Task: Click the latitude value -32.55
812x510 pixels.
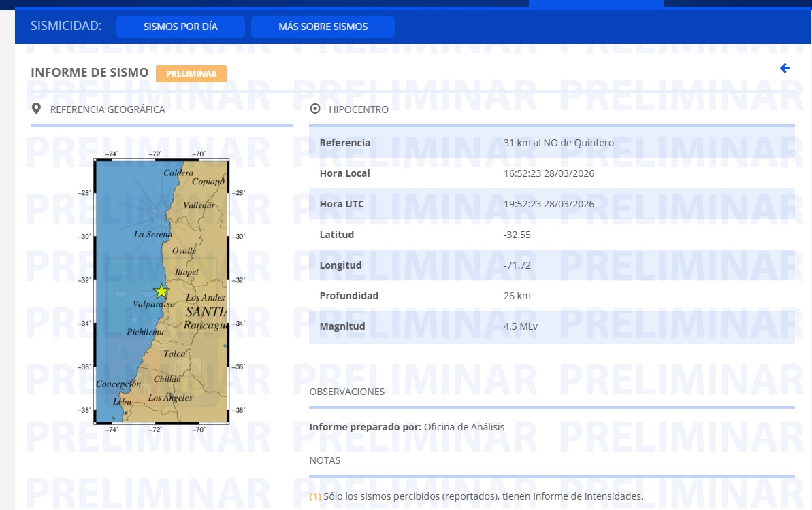Action: coord(517,235)
